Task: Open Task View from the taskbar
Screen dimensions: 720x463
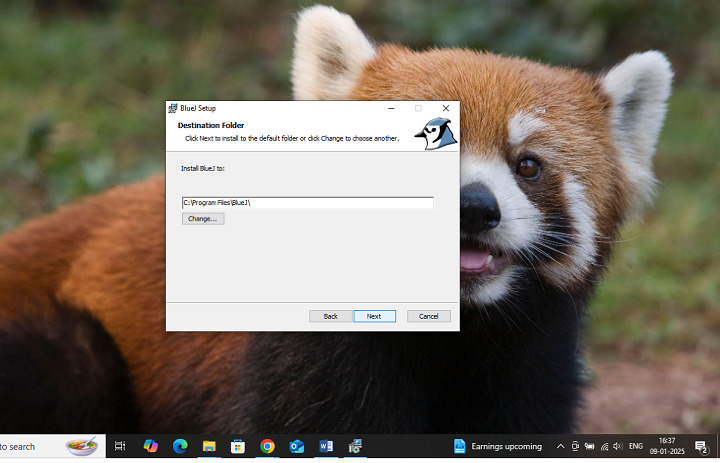Action: click(120, 446)
